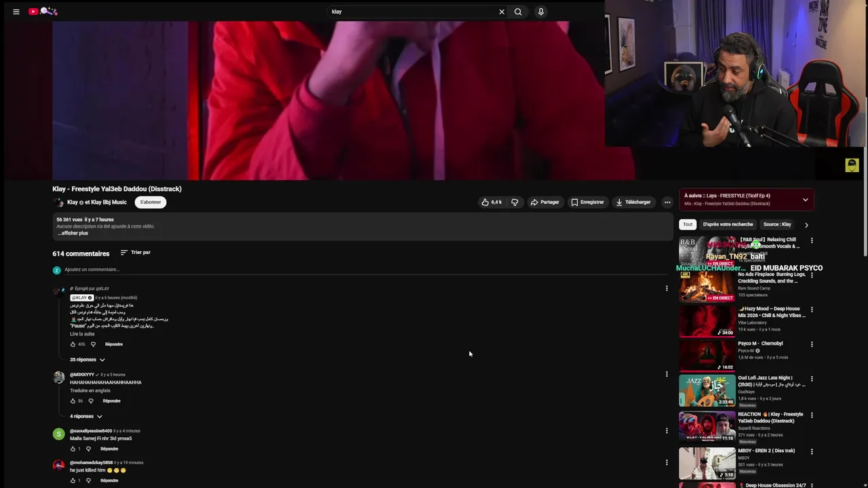
Task: Open options menu for @mohamedzkay5858 comment
Action: 667,462
